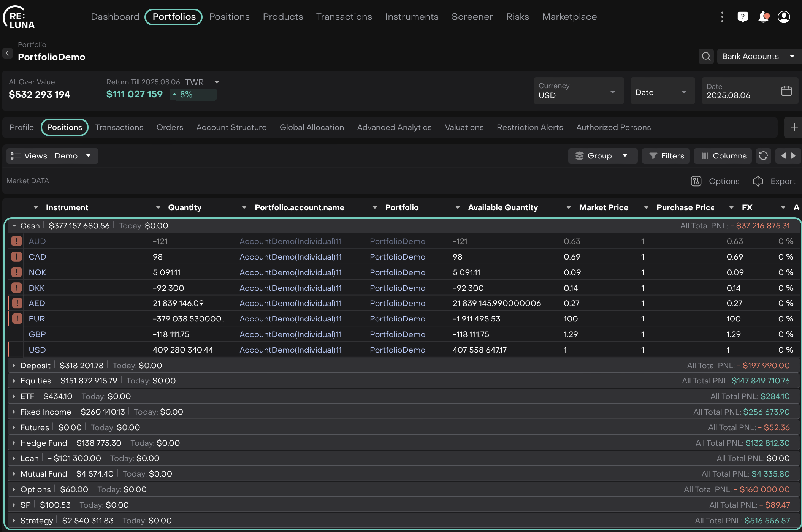Open AccountDemo(Individual)11 link in USD row

coord(290,350)
